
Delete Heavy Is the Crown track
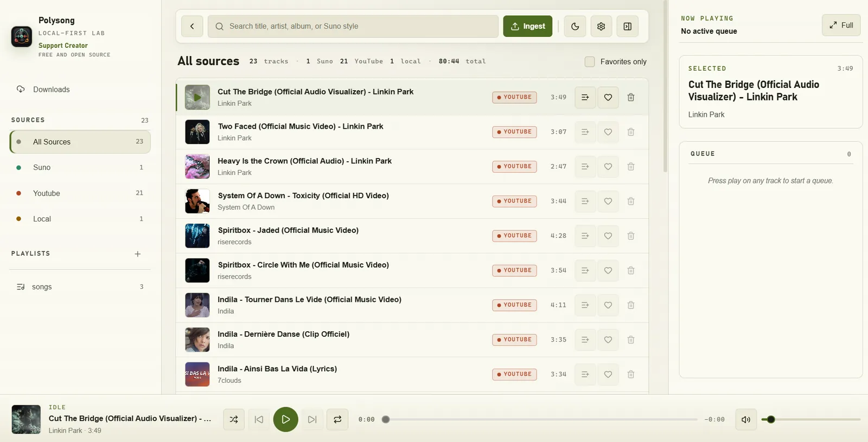(631, 167)
